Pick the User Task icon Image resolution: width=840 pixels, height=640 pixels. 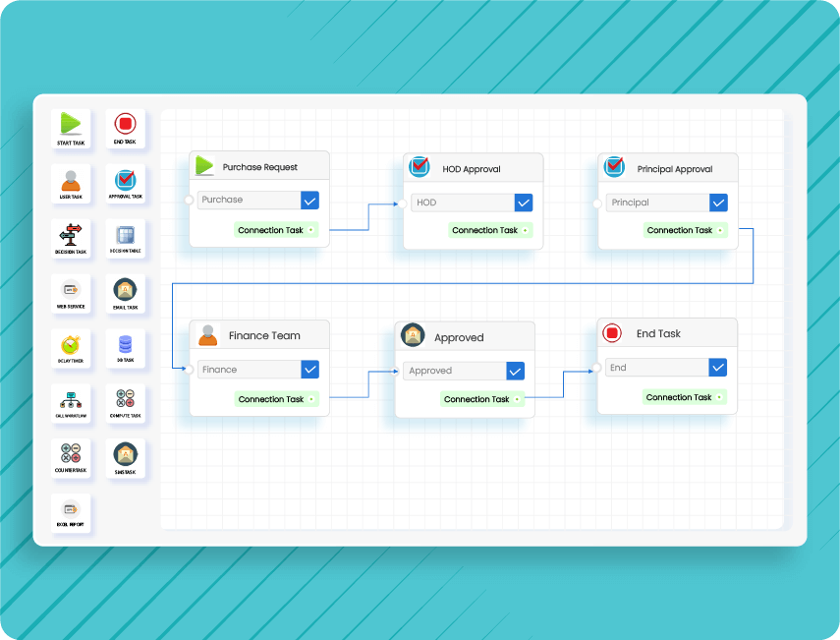(x=71, y=181)
